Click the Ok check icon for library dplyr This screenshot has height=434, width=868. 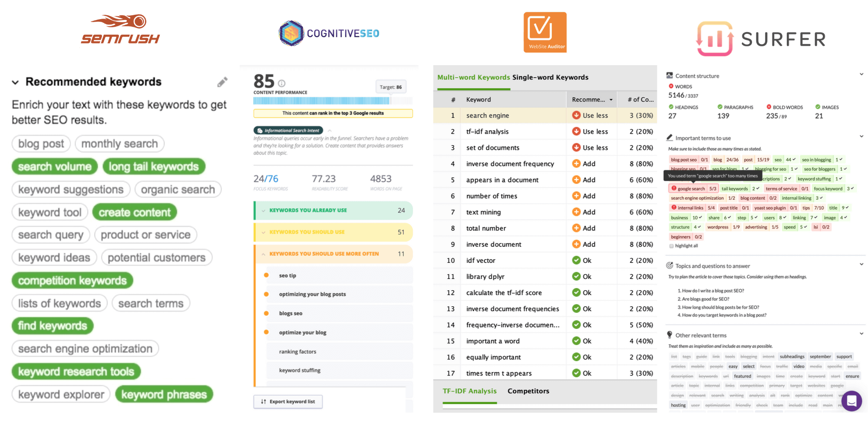click(x=576, y=276)
